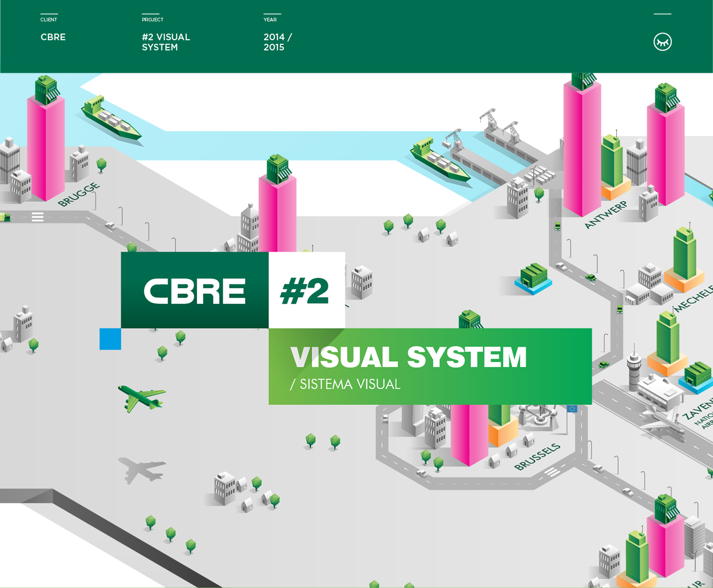Image resolution: width=713 pixels, height=588 pixels.
Task: Click the CBRE client name link
Action: point(53,37)
